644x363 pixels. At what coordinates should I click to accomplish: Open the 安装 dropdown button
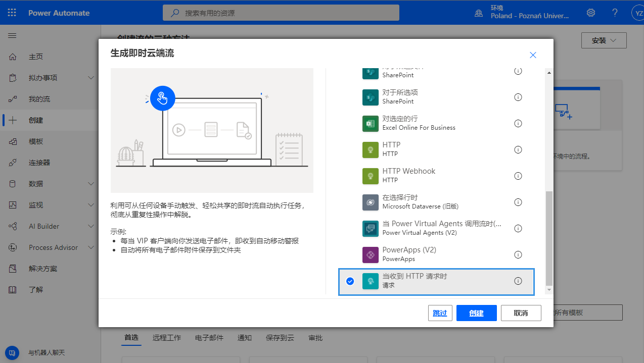[604, 40]
